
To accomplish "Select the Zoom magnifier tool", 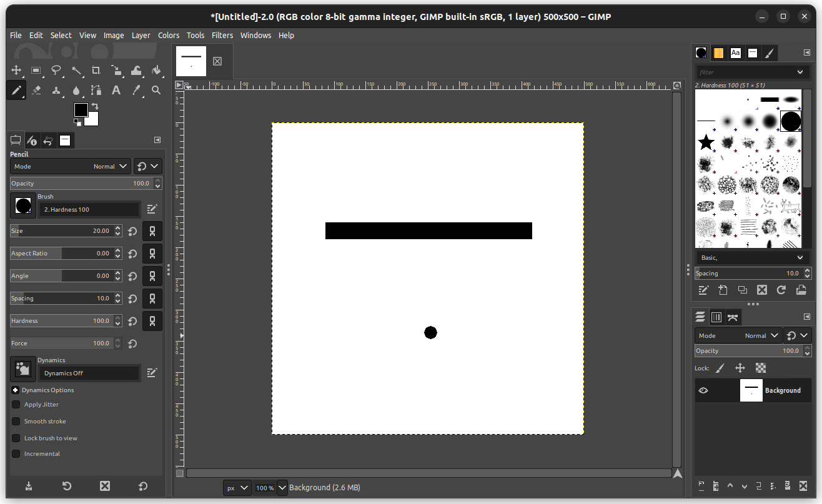I will click(x=156, y=91).
